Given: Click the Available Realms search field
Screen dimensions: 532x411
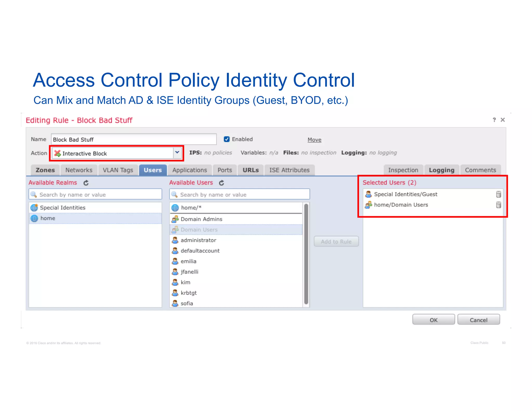Looking at the screenshot, I should pos(95,194).
